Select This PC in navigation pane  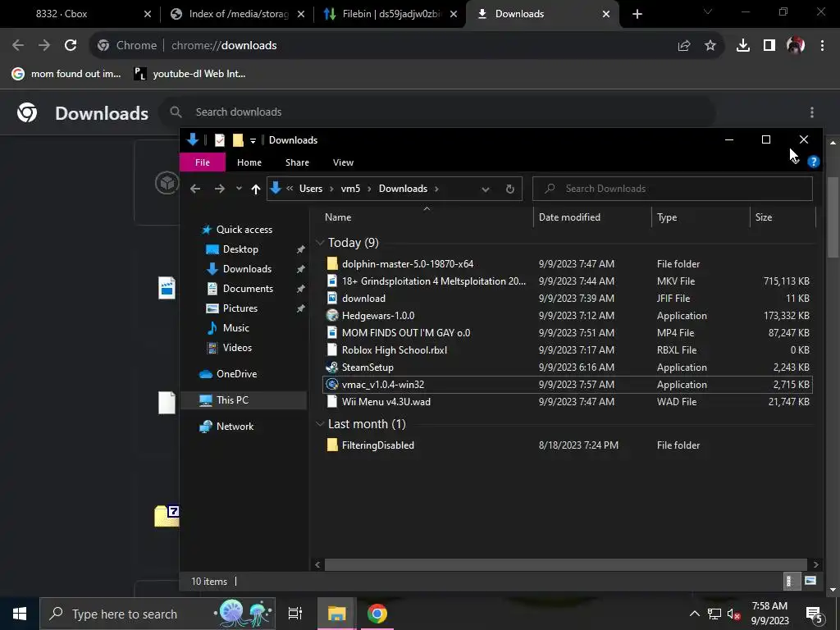[x=232, y=400]
